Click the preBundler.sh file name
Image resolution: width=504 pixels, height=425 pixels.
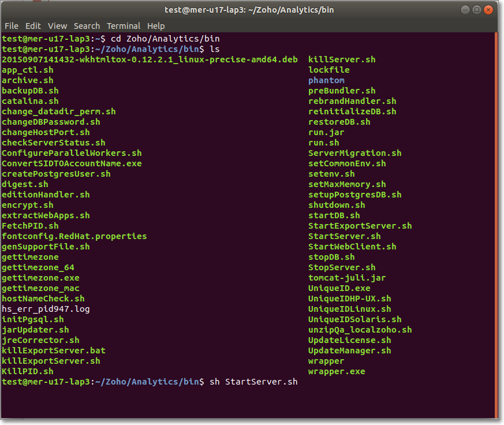point(342,91)
